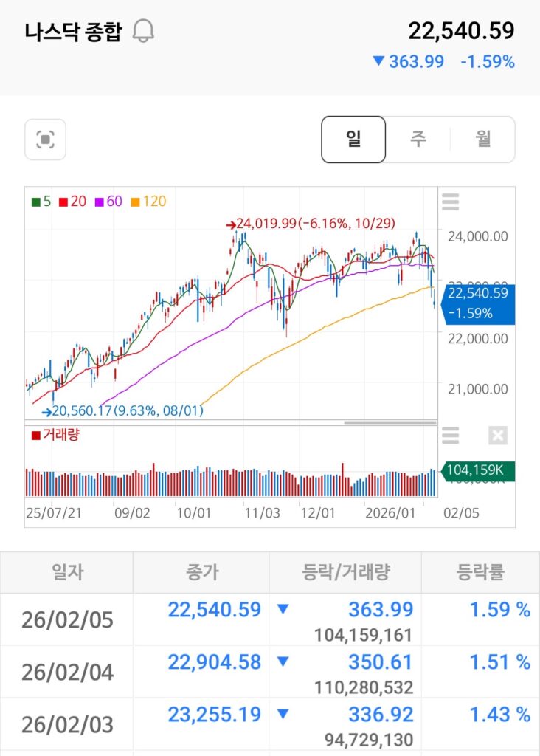Toggle the 5-day moving average legend
Screen dimensions: 540x756
pos(41,201)
